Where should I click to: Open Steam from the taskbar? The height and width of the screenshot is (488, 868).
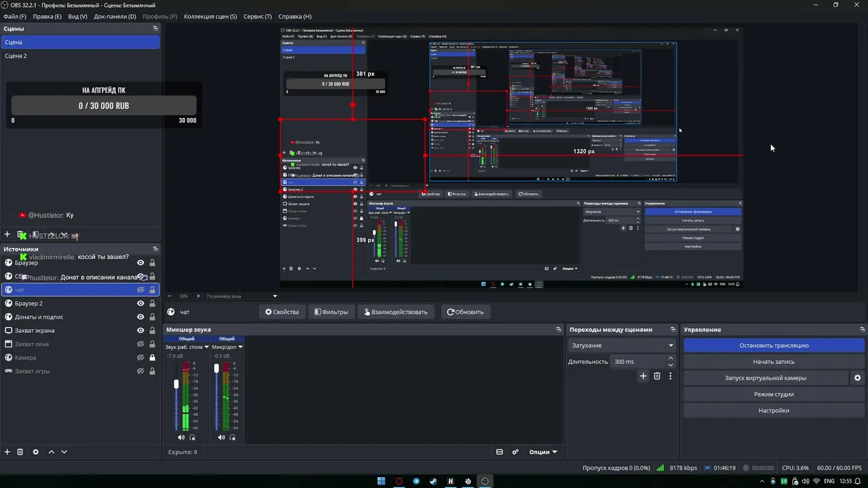(433, 481)
